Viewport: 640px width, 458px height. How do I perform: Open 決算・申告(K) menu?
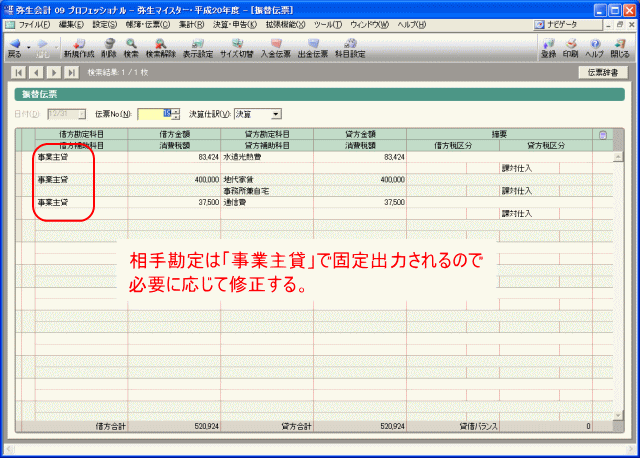235,25
